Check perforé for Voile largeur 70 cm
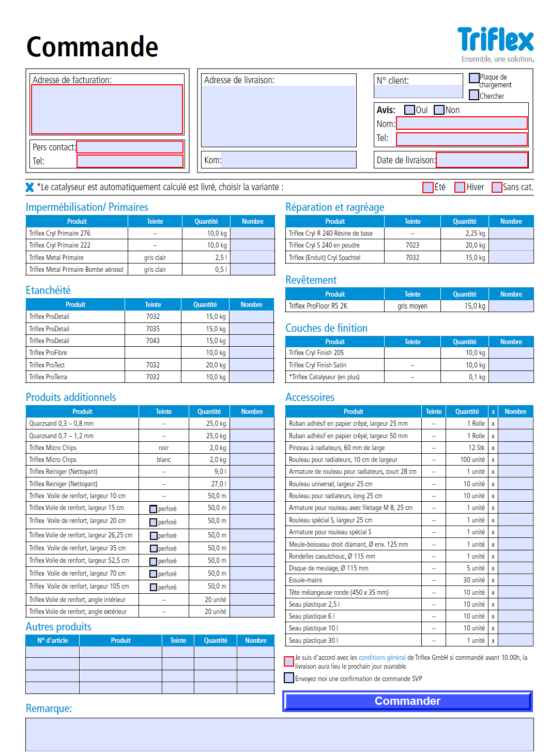Screen dimensions: 550x756 pos(154,574)
